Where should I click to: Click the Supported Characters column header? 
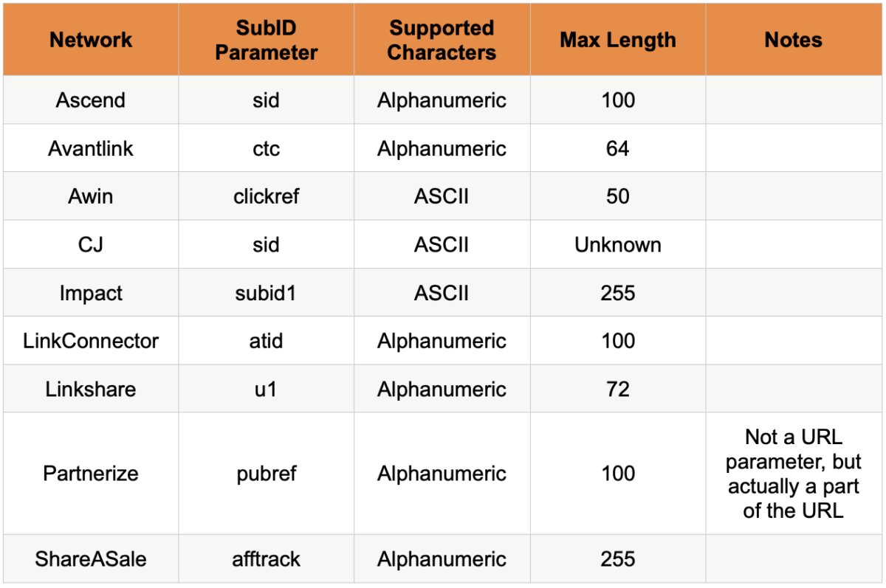(x=442, y=40)
